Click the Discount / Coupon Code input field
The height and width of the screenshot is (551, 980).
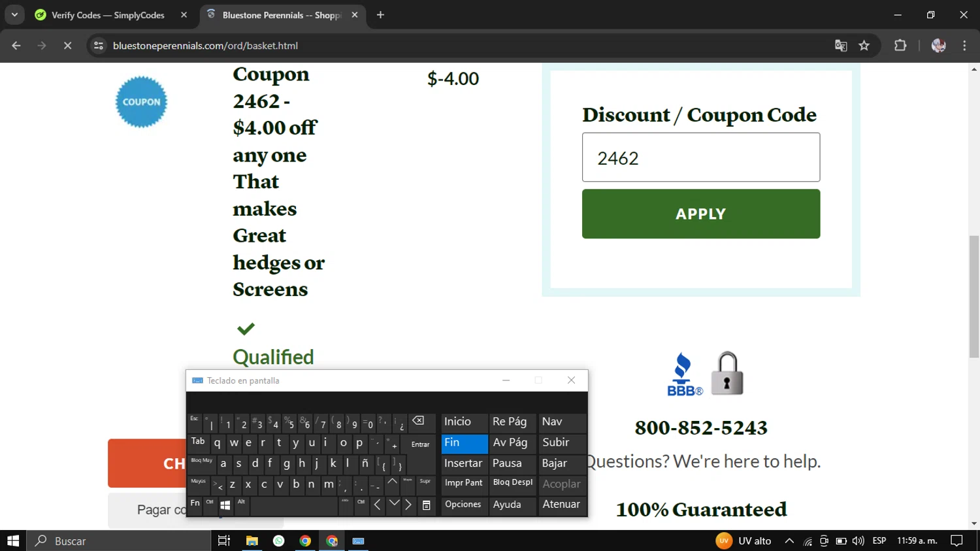(x=701, y=158)
